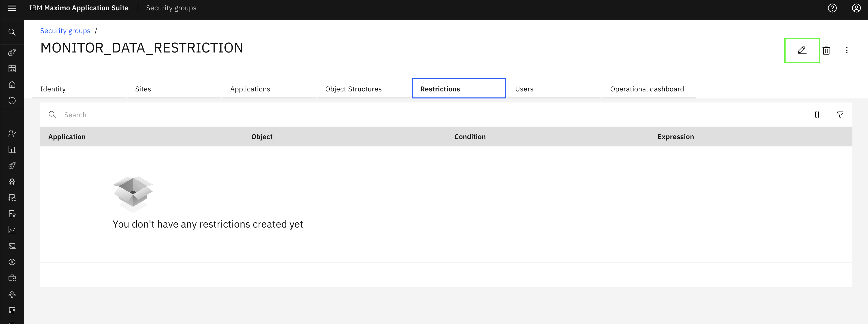
Task: Click the sidebar search magnifier icon
Action: [12, 32]
